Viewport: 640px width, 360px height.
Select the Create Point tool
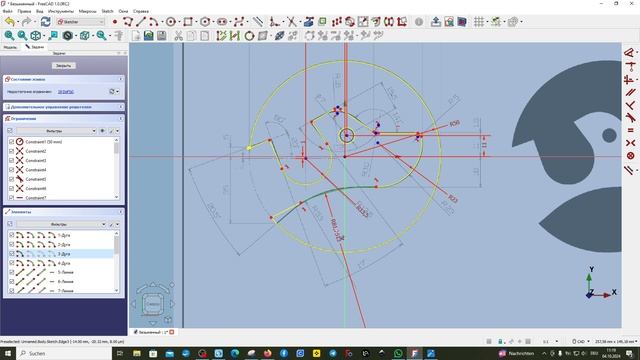point(115,22)
